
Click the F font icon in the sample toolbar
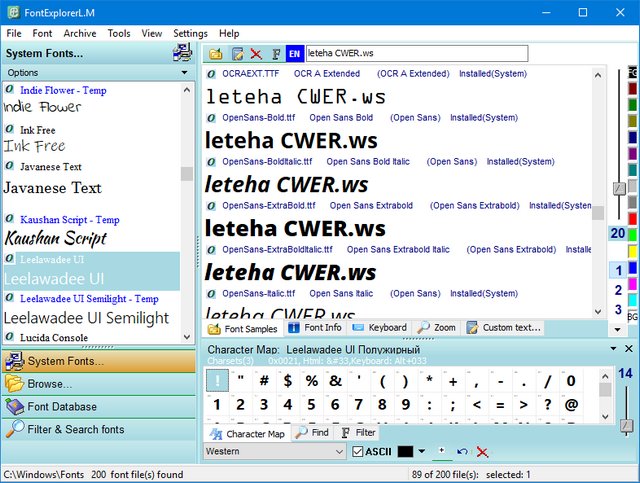point(276,54)
